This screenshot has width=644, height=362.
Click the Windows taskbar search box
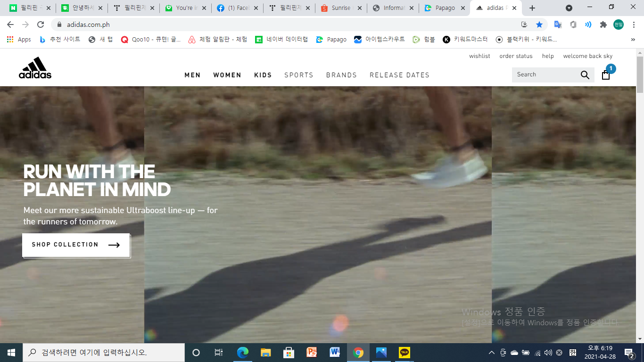(x=104, y=353)
